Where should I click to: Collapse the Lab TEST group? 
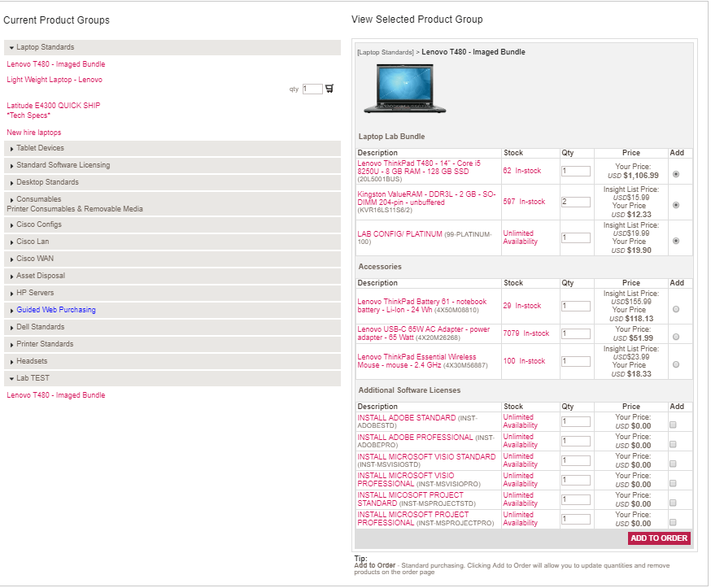tap(33, 378)
